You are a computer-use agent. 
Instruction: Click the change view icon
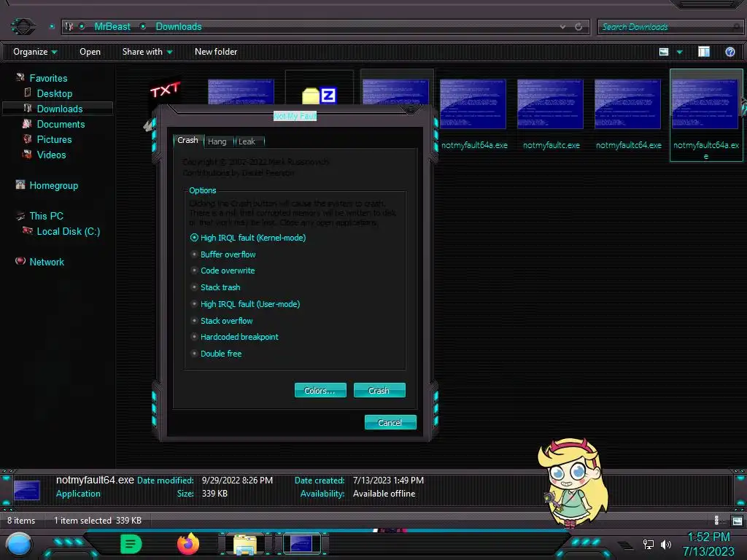point(664,52)
